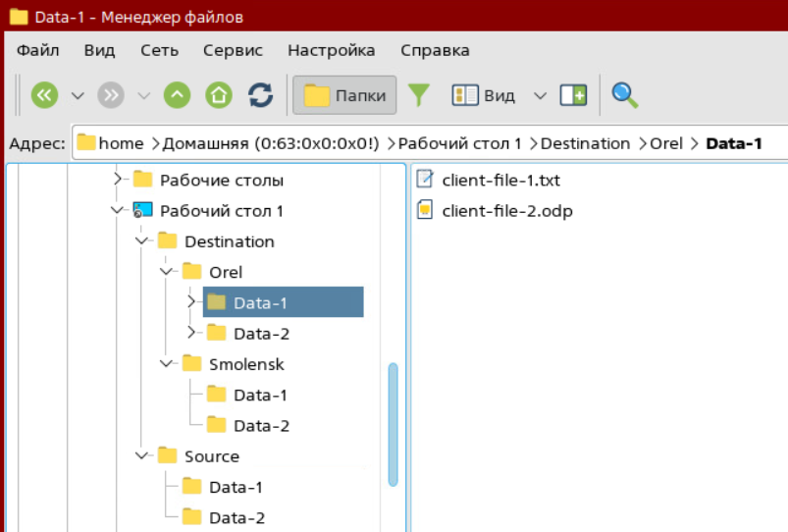788x532 pixels.
Task: Click Data-1 at the breadcrumb end
Action: pos(734,143)
